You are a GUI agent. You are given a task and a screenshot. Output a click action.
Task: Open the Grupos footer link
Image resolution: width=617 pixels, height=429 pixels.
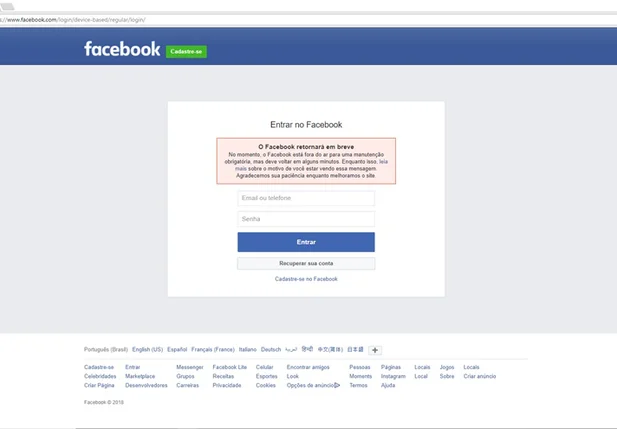[x=185, y=376]
